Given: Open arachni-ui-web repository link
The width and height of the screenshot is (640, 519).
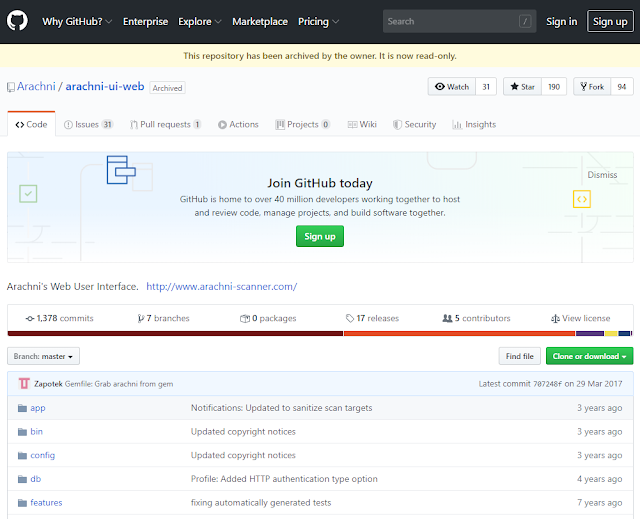Looking at the screenshot, I should pos(105,86).
